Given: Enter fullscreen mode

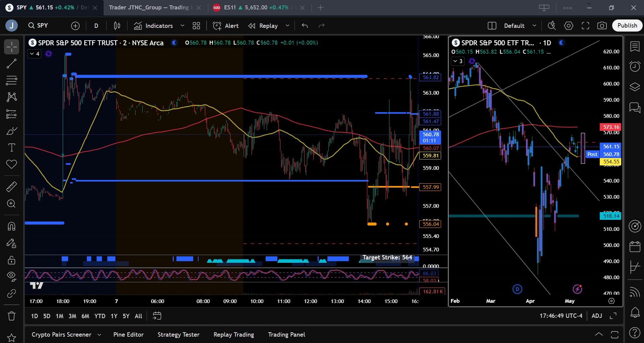Looking at the screenshot, I should pos(585,26).
